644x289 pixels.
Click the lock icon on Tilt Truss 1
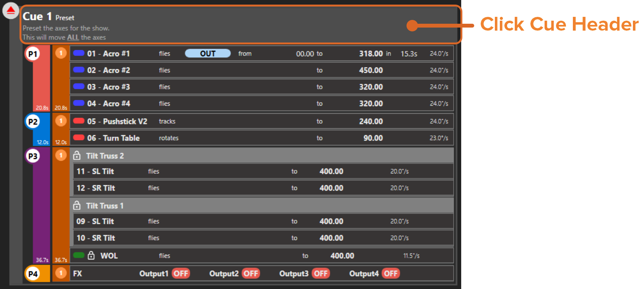[x=77, y=205]
